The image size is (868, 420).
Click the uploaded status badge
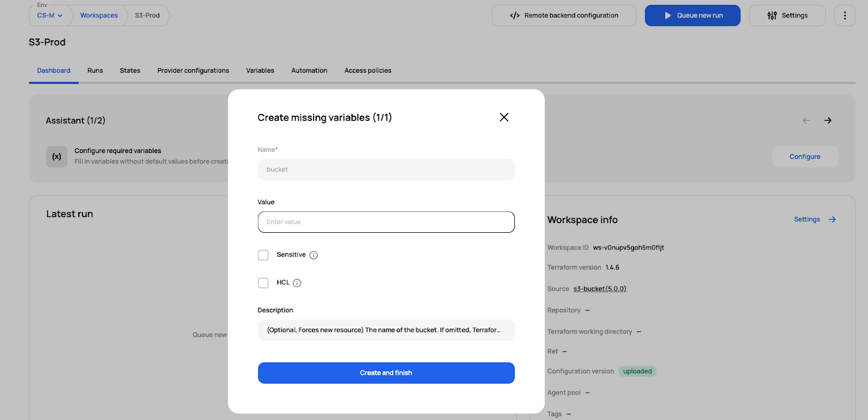click(x=637, y=371)
